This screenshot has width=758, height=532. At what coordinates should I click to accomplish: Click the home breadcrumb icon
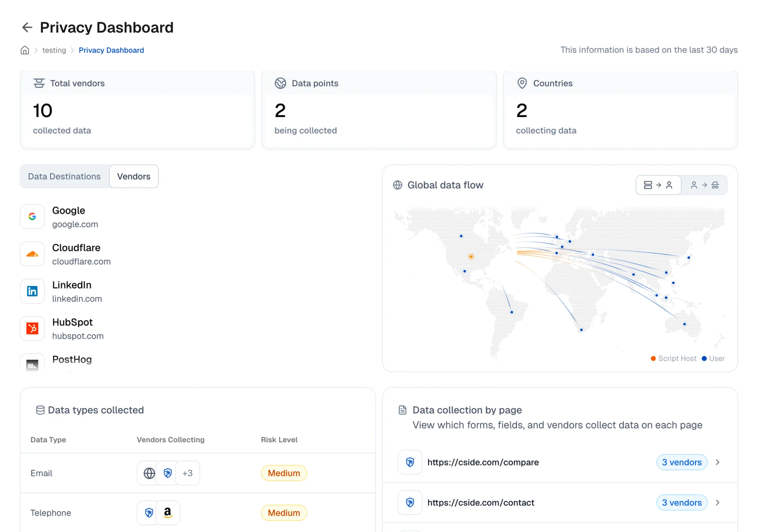[25, 50]
